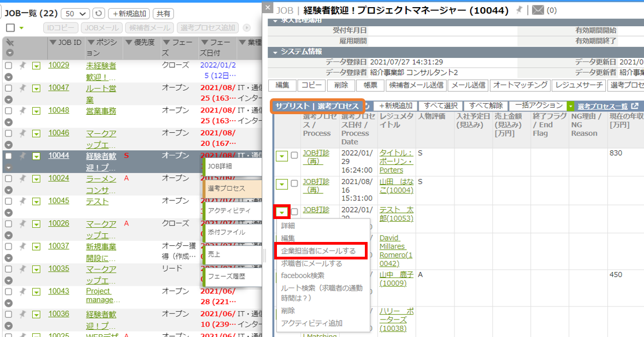Open external link icon beside 選考プロセス一覧
Viewport: 644px width, 337px height.
pos(634,106)
